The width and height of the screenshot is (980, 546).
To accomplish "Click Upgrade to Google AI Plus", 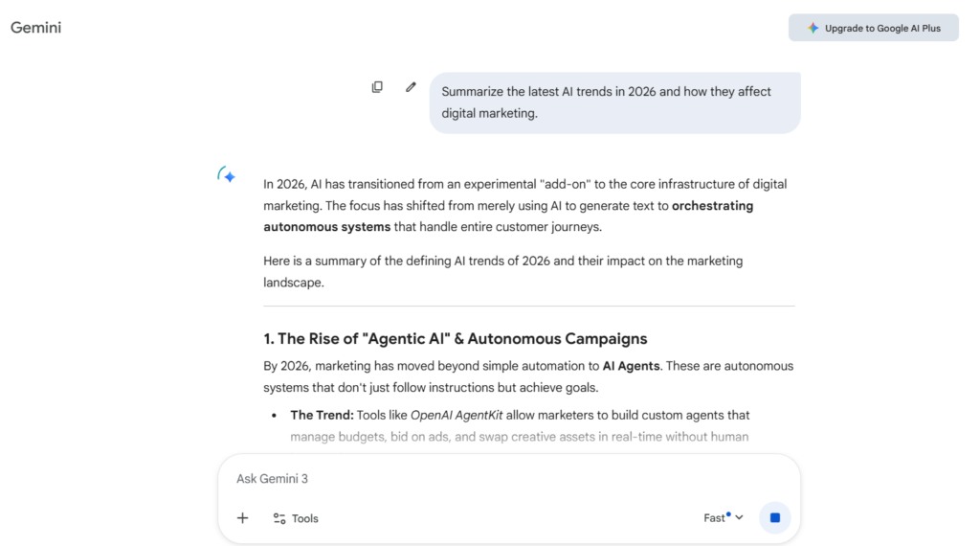I will click(873, 28).
